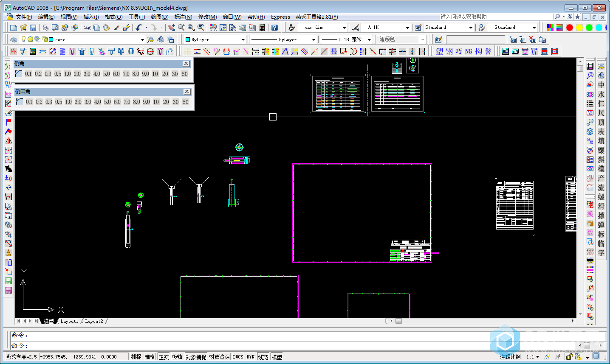Toggle 对象捕捉 object snap
Image resolution: width=610 pixels, height=364 pixels.
196,357
